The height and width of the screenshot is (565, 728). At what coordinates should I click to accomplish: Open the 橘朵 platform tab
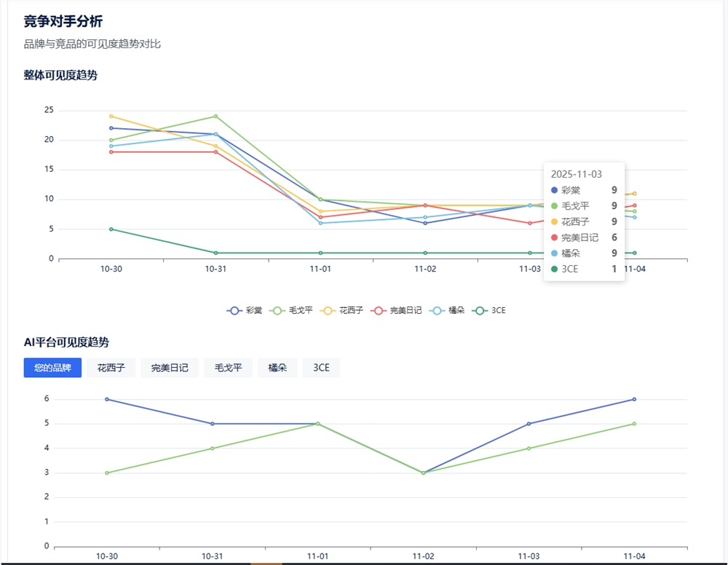277,368
